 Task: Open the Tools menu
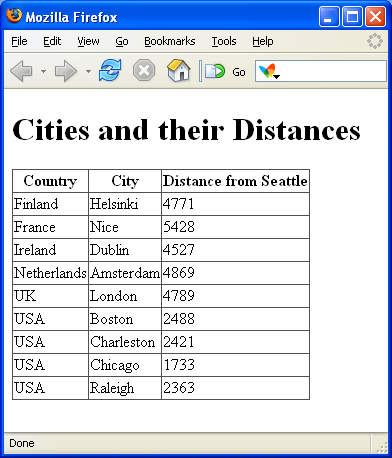[224, 41]
